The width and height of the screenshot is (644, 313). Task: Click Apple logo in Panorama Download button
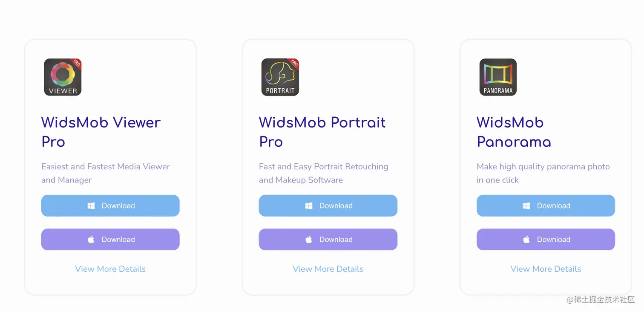click(x=526, y=239)
